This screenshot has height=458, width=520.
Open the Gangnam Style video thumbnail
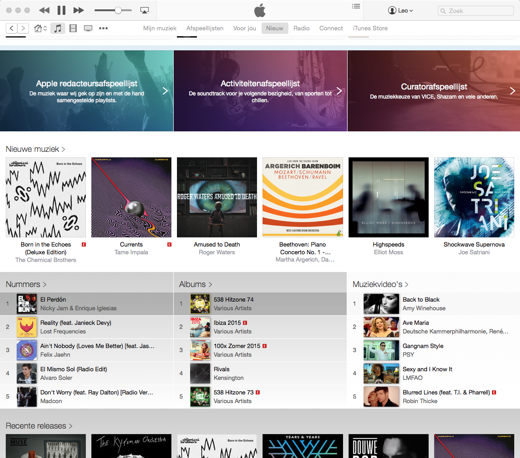(381, 350)
